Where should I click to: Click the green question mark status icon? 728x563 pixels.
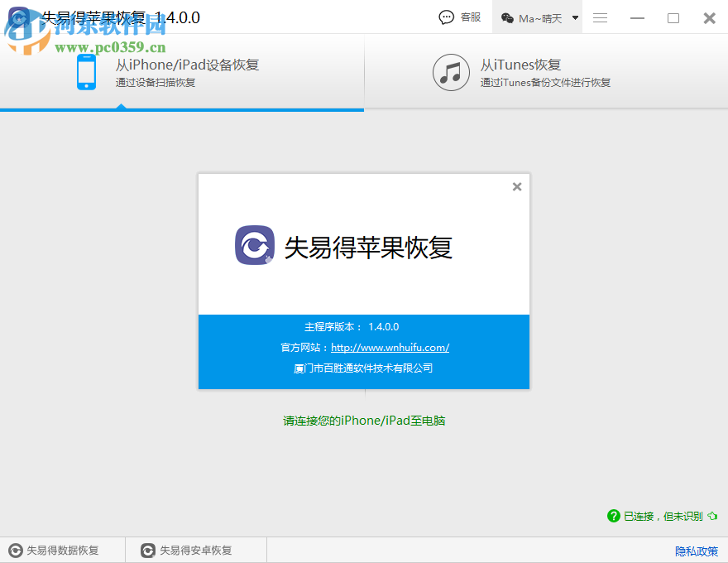point(613,516)
